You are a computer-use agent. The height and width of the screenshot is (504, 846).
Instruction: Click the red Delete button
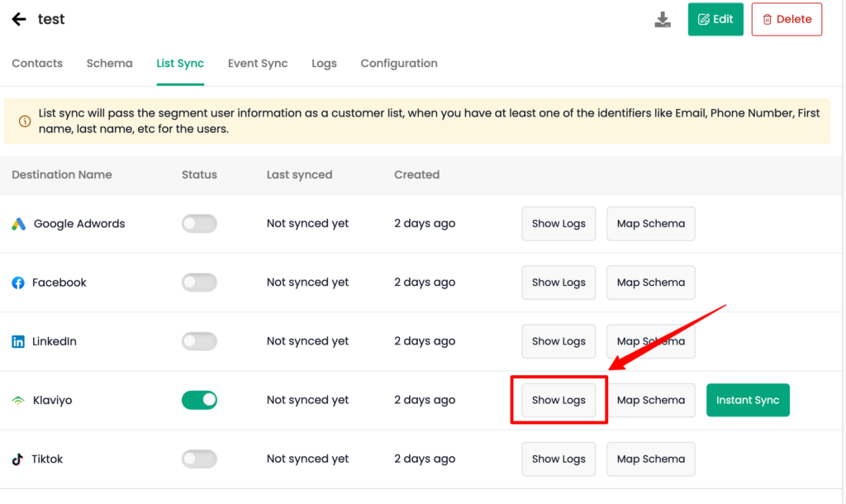point(787,20)
